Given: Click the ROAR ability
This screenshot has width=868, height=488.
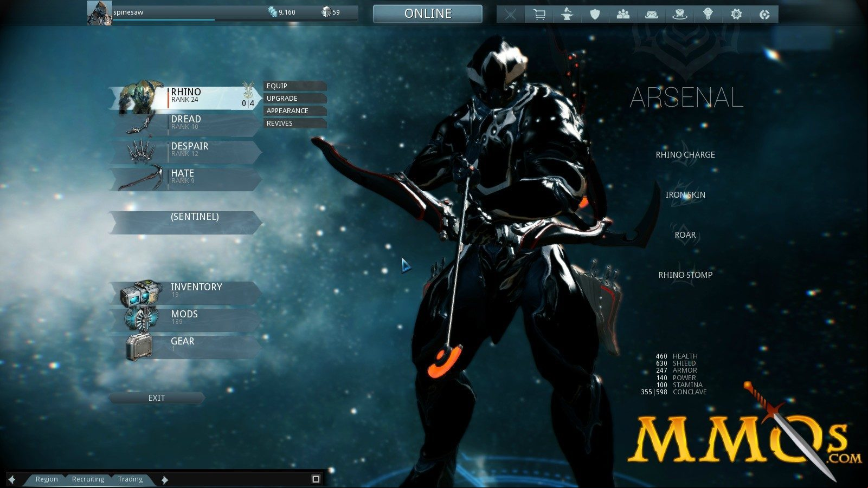Looking at the screenshot, I should click(x=685, y=235).
